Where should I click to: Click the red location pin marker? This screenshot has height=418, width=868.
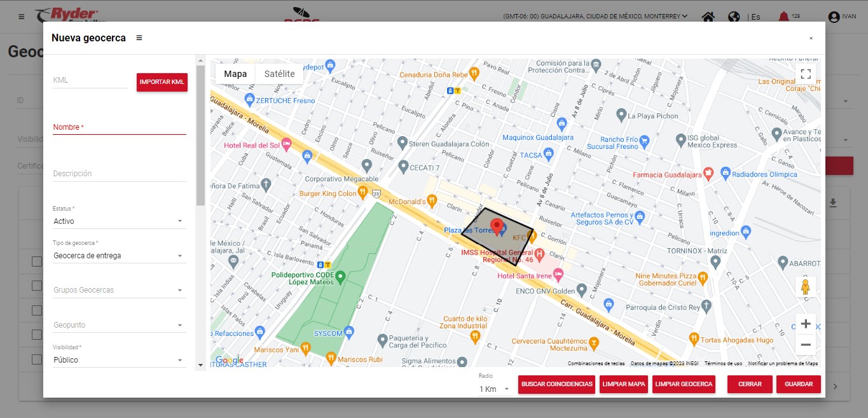pyautogui.click(x=497, y=227)
